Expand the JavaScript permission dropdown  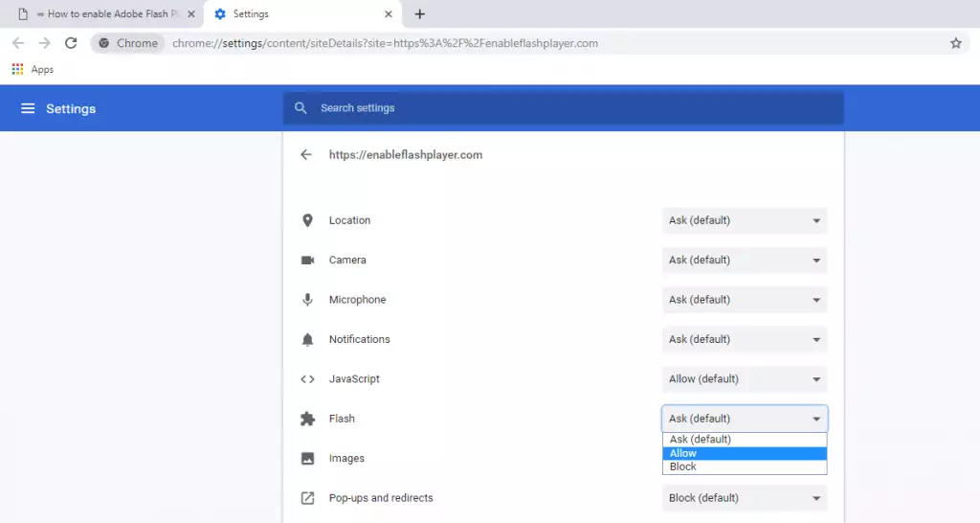[x=745, y=379]
